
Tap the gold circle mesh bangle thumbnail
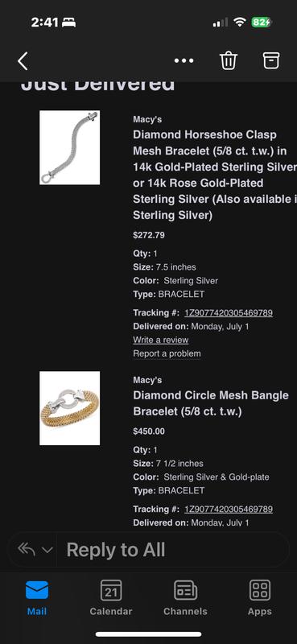click(x=69, y=408)
